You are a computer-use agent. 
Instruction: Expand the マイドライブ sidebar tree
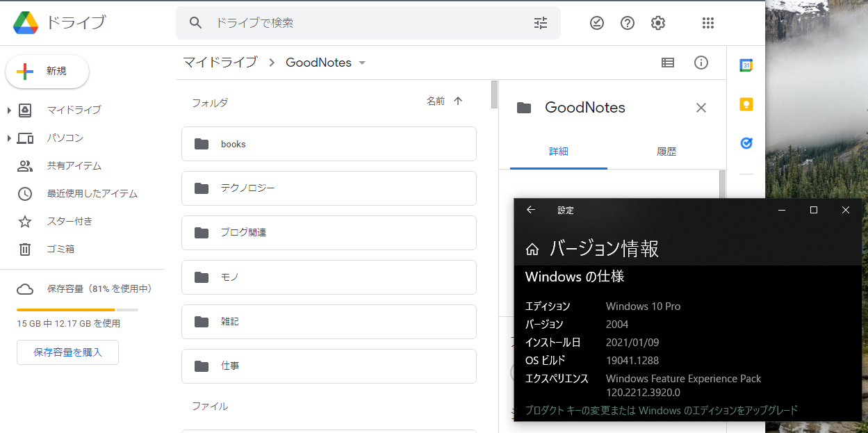pyautogui.click(x=8, y=110)
